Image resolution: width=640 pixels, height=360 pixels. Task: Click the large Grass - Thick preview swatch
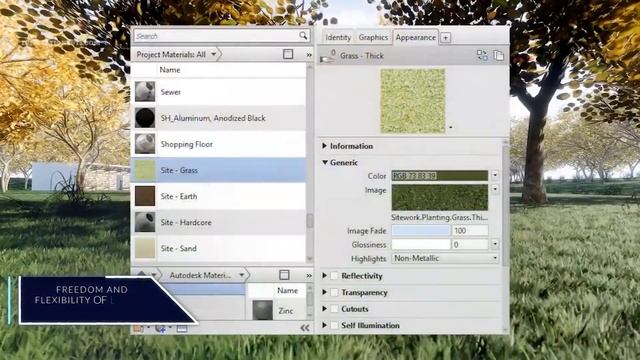coord(413,101)
